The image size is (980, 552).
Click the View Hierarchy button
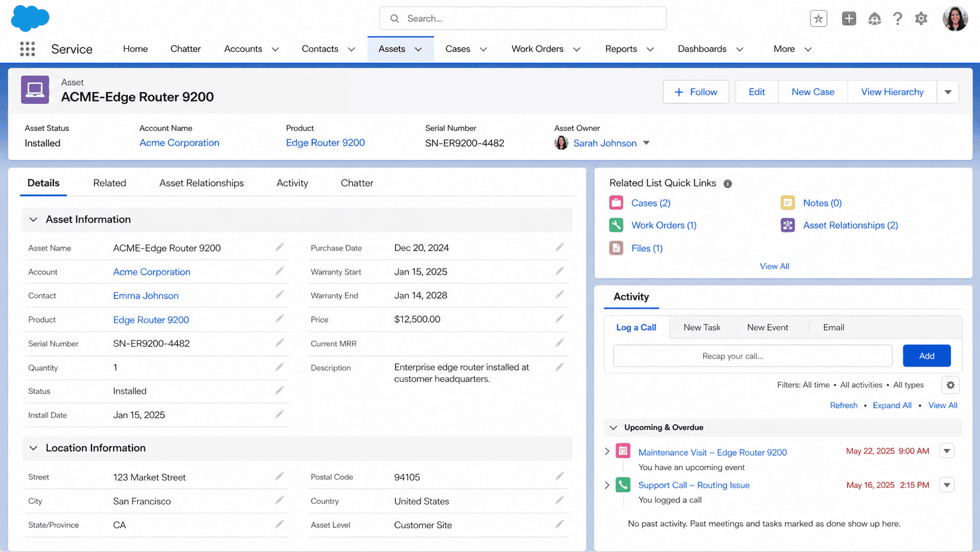pos(892,92)
